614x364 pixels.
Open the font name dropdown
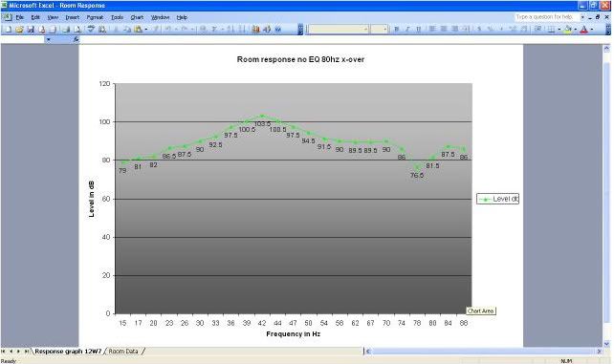pyautogui.click(x=366, y=30)
